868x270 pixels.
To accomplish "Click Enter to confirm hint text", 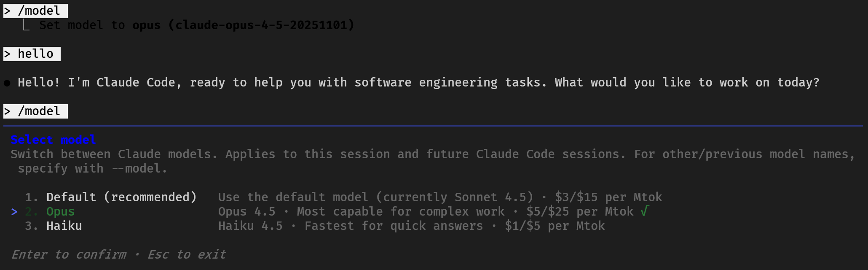I will 69,254.
